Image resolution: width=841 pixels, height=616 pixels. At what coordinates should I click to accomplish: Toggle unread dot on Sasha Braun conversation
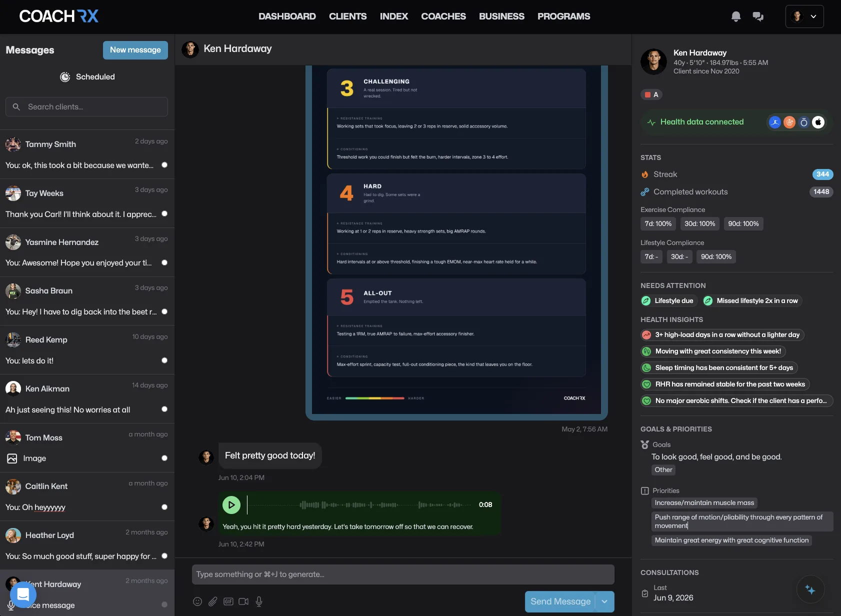(x=164, y=311)
